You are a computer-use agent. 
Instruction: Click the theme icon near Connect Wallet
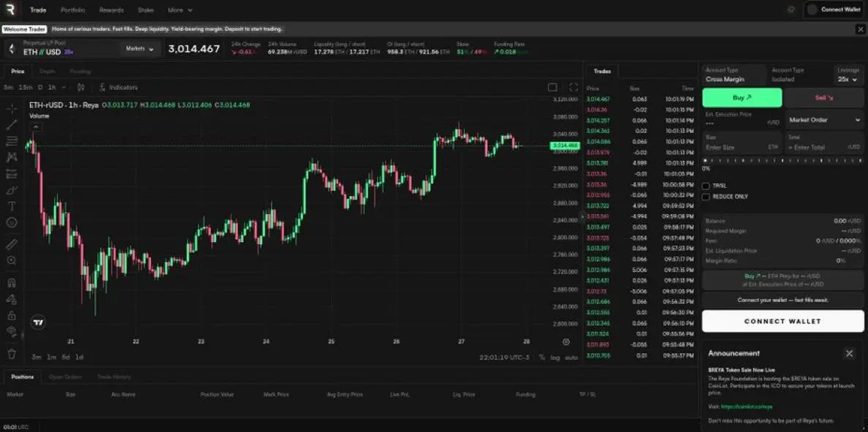pos(791,10)
